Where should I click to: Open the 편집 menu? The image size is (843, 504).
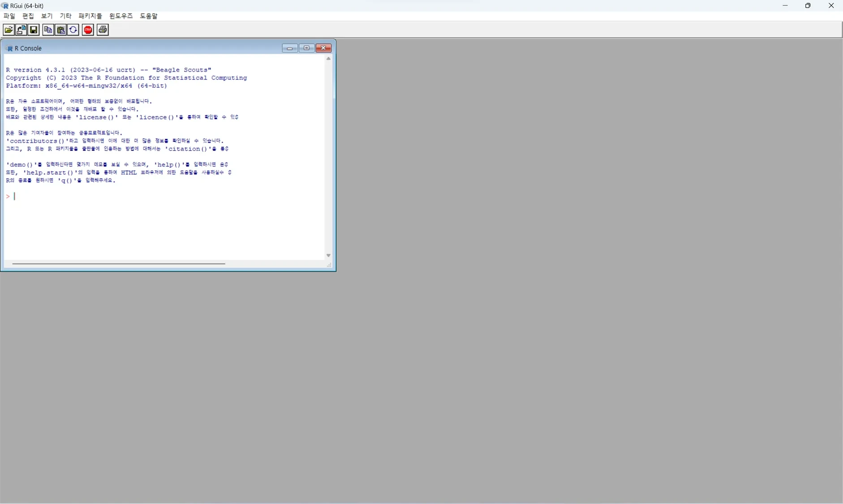click(x=28, y=16)
